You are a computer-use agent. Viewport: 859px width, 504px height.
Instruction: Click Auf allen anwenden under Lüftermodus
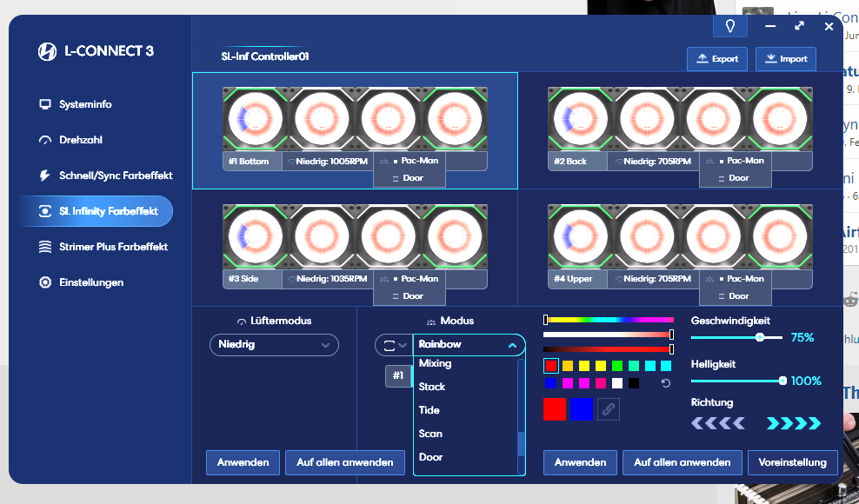345,462
